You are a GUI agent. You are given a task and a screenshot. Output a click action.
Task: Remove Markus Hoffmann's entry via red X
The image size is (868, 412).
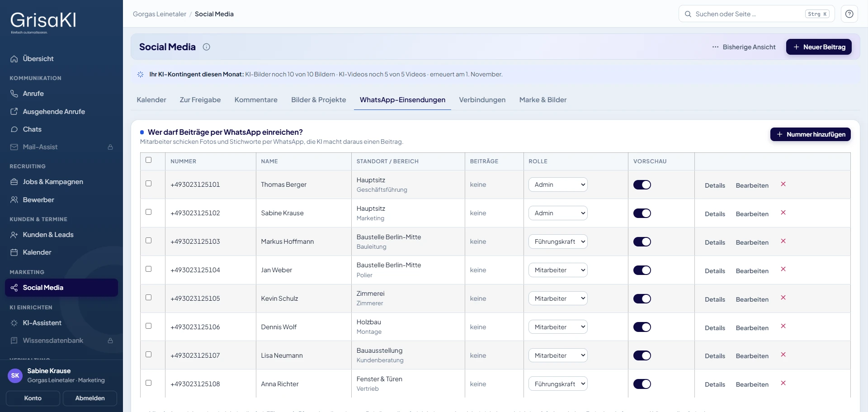tap(783, 241)
